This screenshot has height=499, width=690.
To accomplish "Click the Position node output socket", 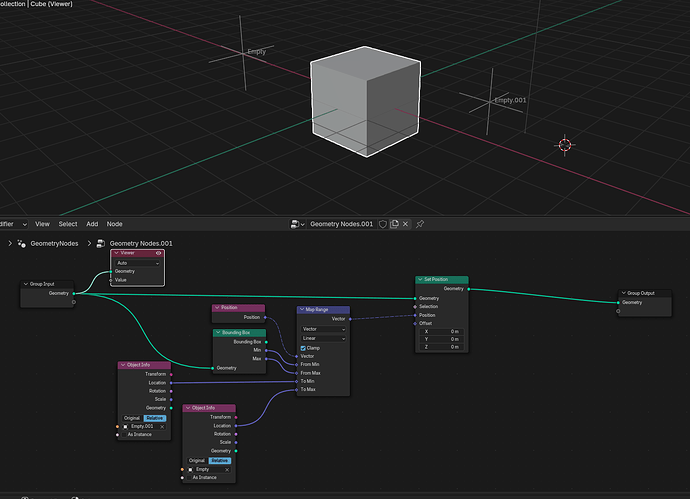I will [265, 317].
